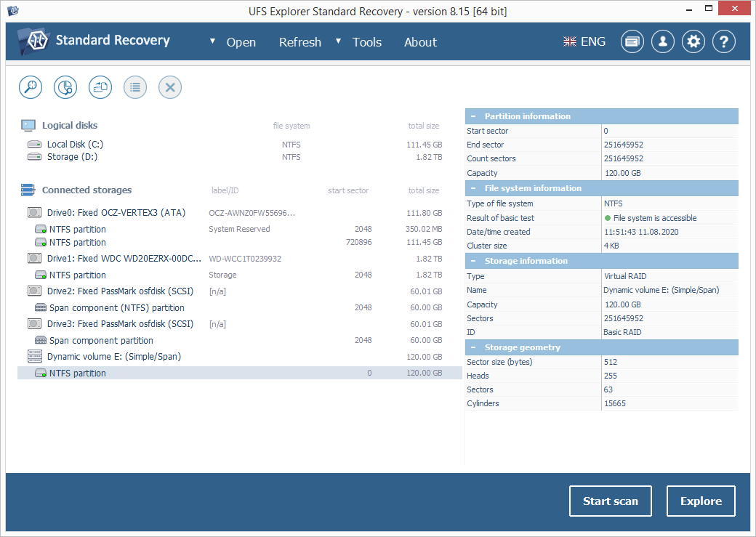Expand the dropdown arrow beside Tools
The height and width of the screenshot is (537, 756).
pos(339,41)
